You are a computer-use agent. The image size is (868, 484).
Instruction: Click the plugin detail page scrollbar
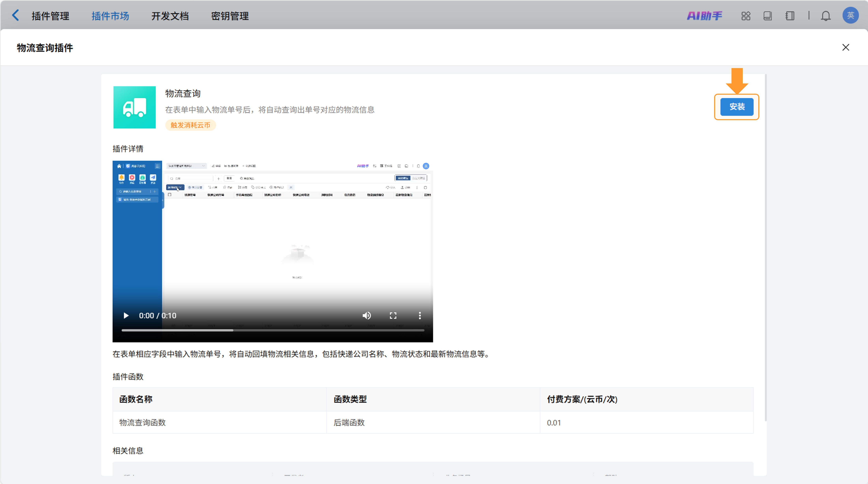[x=766, y=248]
